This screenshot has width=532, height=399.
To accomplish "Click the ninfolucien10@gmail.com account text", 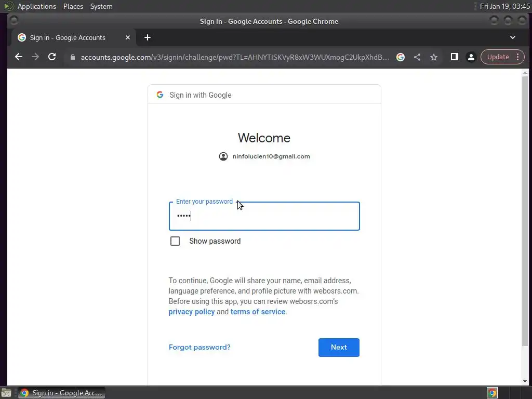I will click(x=271, y=156).
